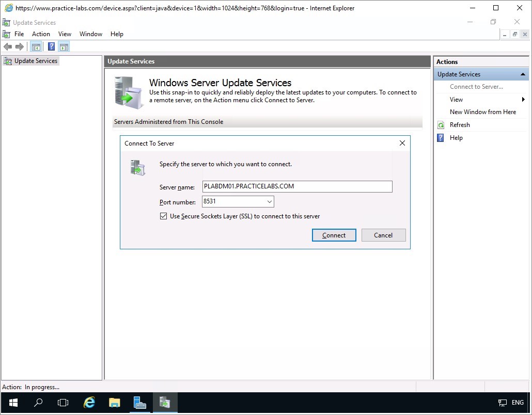Screen dimensions: 532x415
Task: Toggle Show/Hide Action Pane toolbar icon
Action: pos(64,47)
